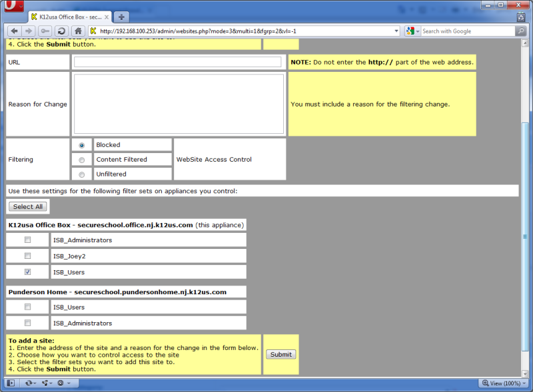Select the Unfiltered radio button
This screenshot has height=392, width=533.
pos(82,174)
